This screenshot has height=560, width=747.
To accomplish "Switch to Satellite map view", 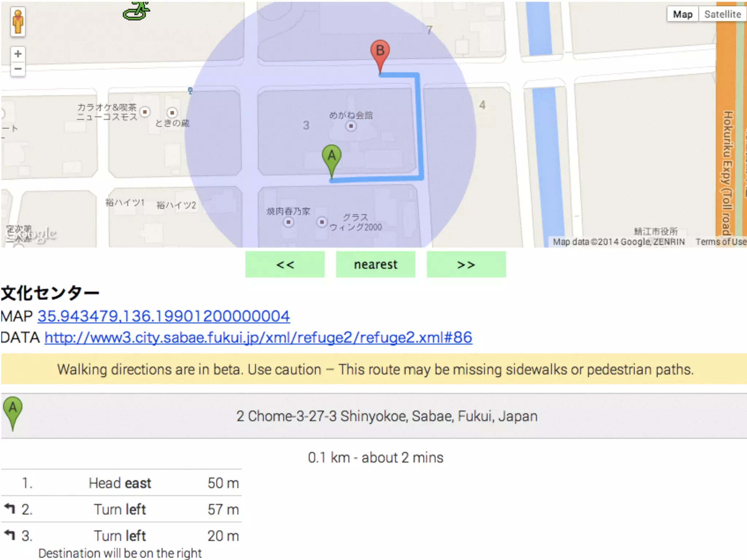I will (x=722, y=14).
